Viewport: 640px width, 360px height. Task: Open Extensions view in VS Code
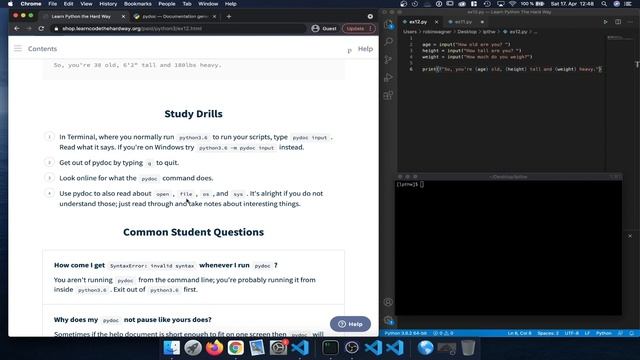[389, 95]
